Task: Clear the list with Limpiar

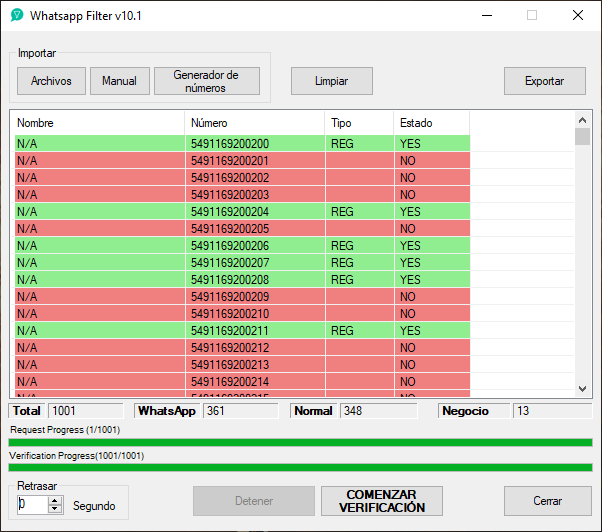Action: pyautogui.click(x=331, y=81)
